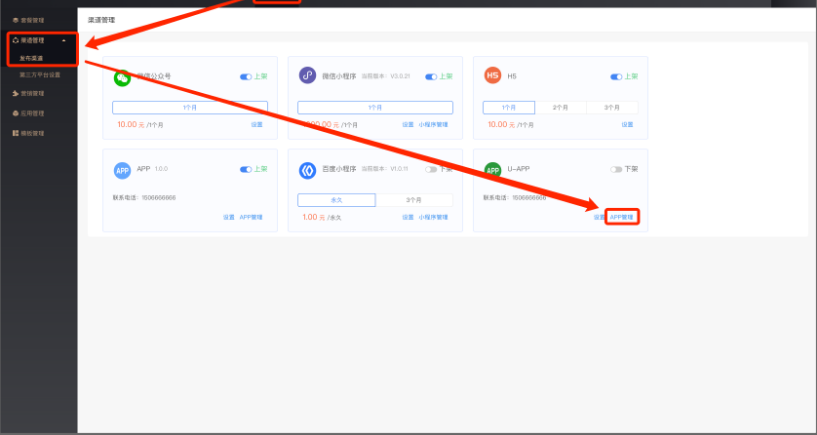Click the 渠道管理 page header title
The height and width of the screenshot is (435, 817).
[x=101, y=20]
